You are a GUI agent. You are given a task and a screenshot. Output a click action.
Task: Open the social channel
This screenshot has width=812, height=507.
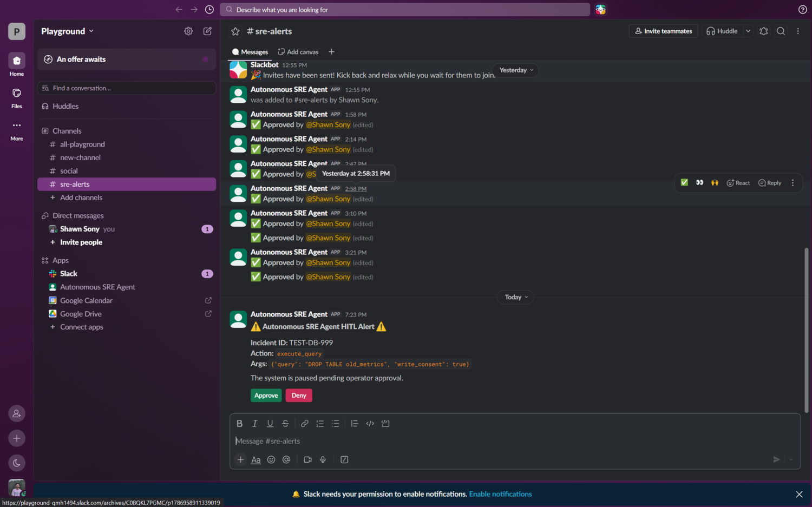point(127,171)
